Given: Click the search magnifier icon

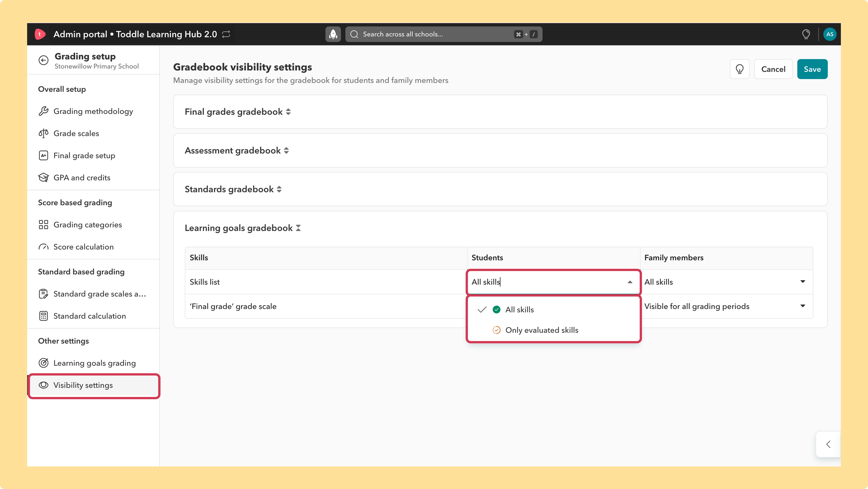Looking at the screenshot, I should 354,34.
